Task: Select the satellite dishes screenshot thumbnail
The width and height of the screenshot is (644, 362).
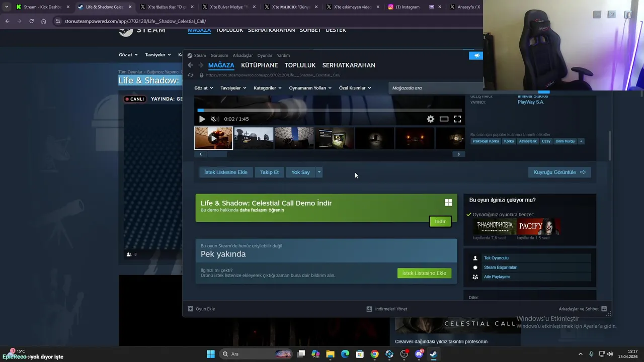Action: click(x=254, y=138)
